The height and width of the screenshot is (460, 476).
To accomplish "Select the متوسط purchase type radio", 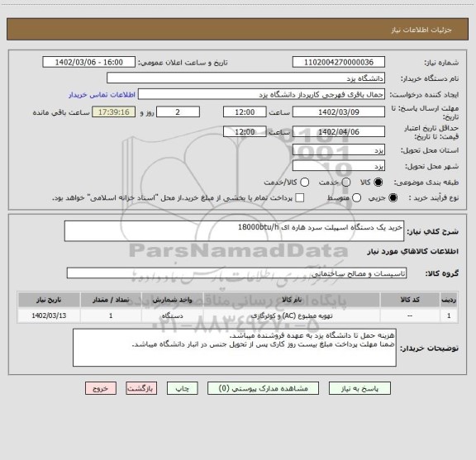I will 356,198.
